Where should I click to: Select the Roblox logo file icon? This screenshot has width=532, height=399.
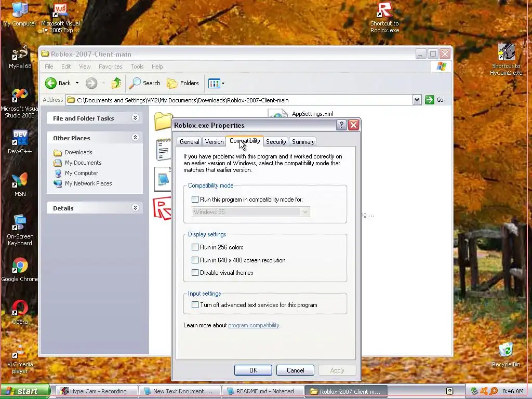[x=162, y=209]
